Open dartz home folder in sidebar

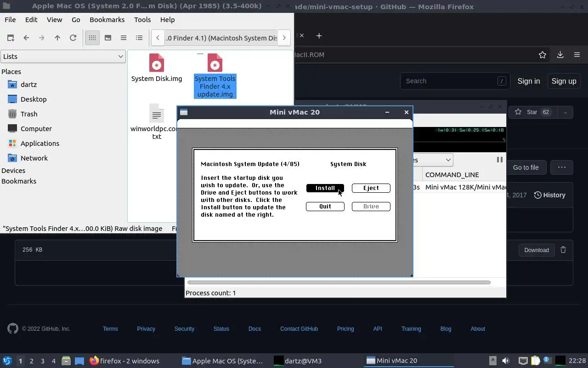28,85
